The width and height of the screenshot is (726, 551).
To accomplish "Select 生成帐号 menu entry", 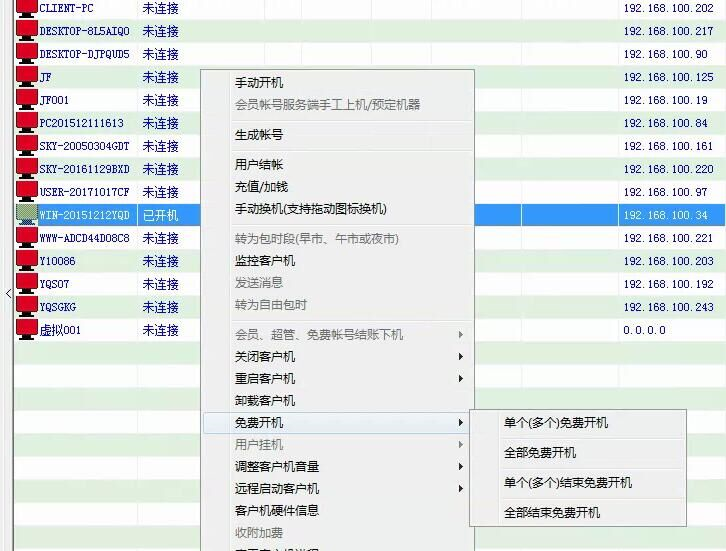I will coord(259,135).
